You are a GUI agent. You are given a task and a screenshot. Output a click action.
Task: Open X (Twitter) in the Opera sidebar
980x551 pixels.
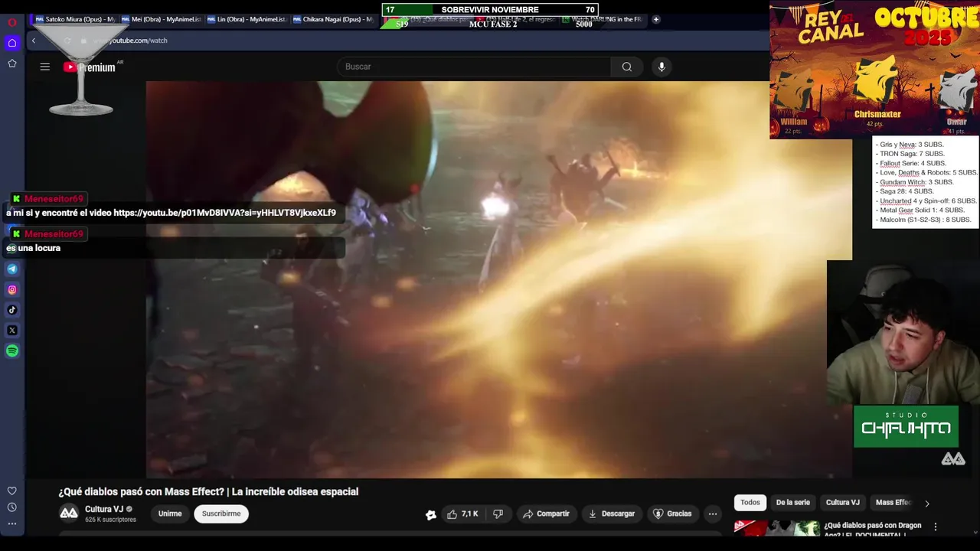pyautogui.click(x=12, y=331)
